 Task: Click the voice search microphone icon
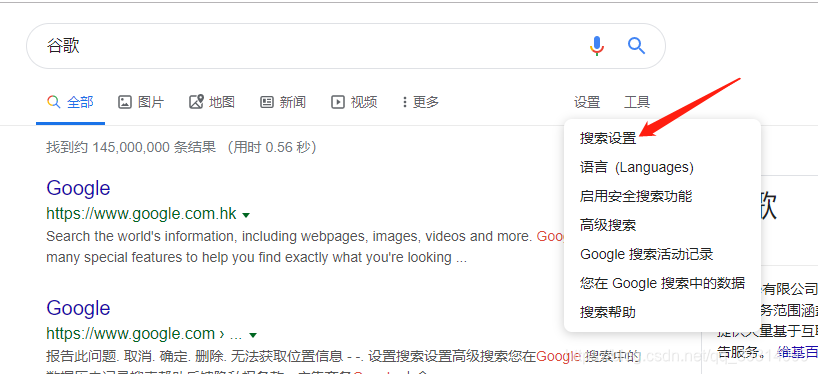[597, 46]
